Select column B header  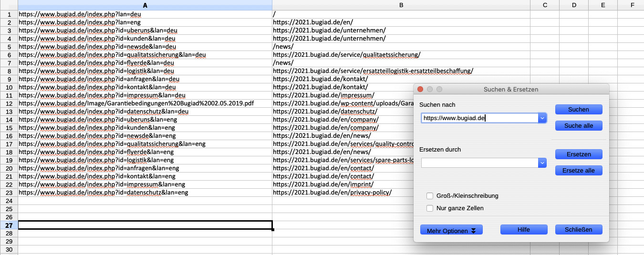[401, 5]
